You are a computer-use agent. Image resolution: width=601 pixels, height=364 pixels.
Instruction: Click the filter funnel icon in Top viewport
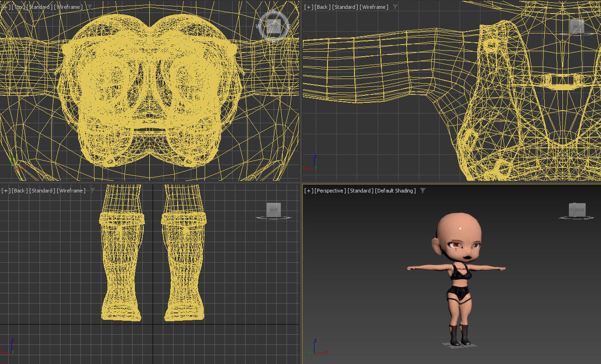click(x=90, y=7)
